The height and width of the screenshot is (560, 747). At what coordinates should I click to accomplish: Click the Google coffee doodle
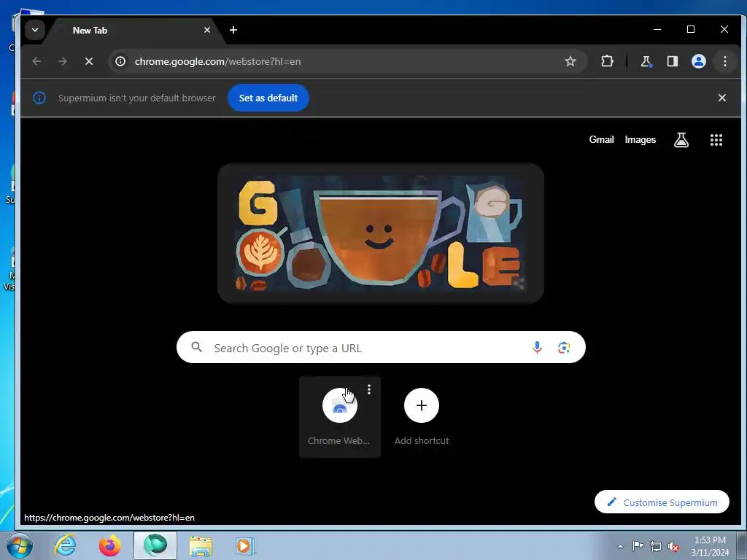point(381,233)
